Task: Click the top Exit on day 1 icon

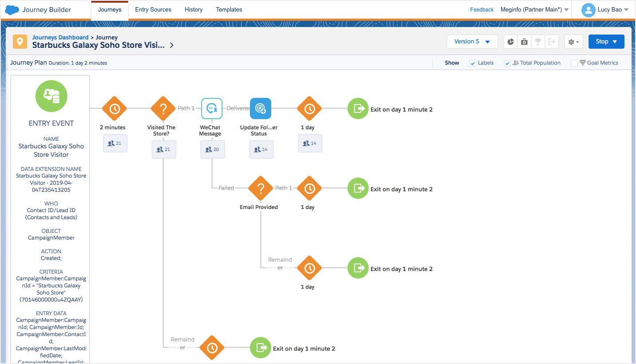Action: pyautogui.click(x=358, y=108)
